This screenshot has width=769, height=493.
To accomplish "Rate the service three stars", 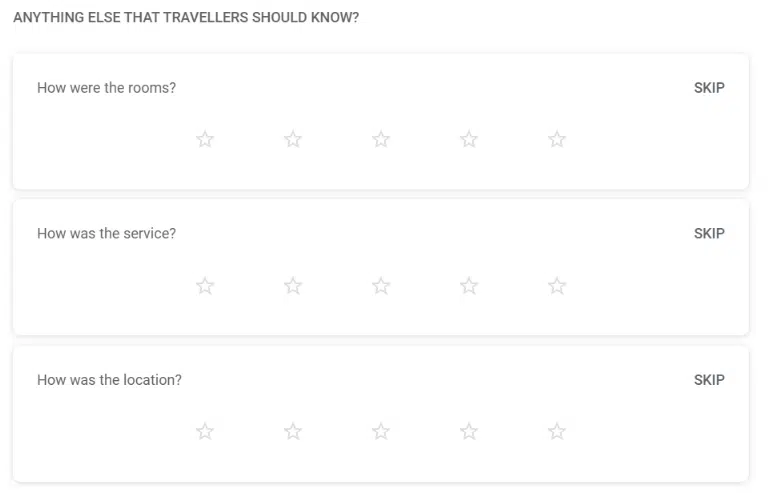I will coord(381,286).
